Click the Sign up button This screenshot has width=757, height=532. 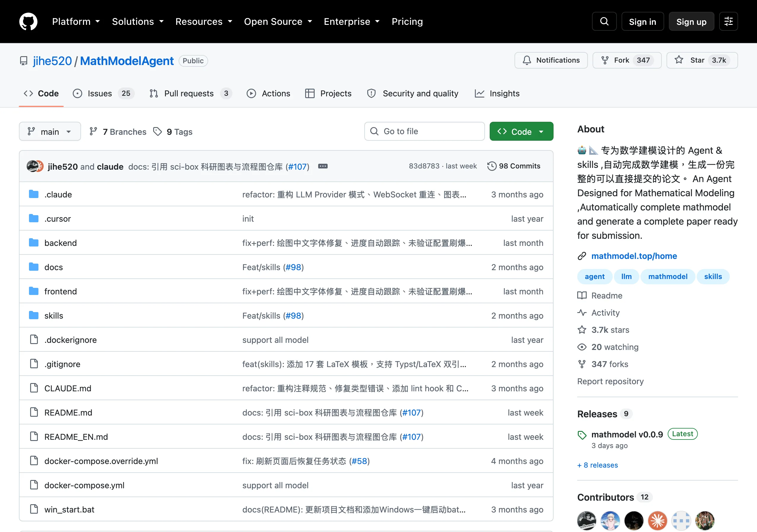(691, 21)
